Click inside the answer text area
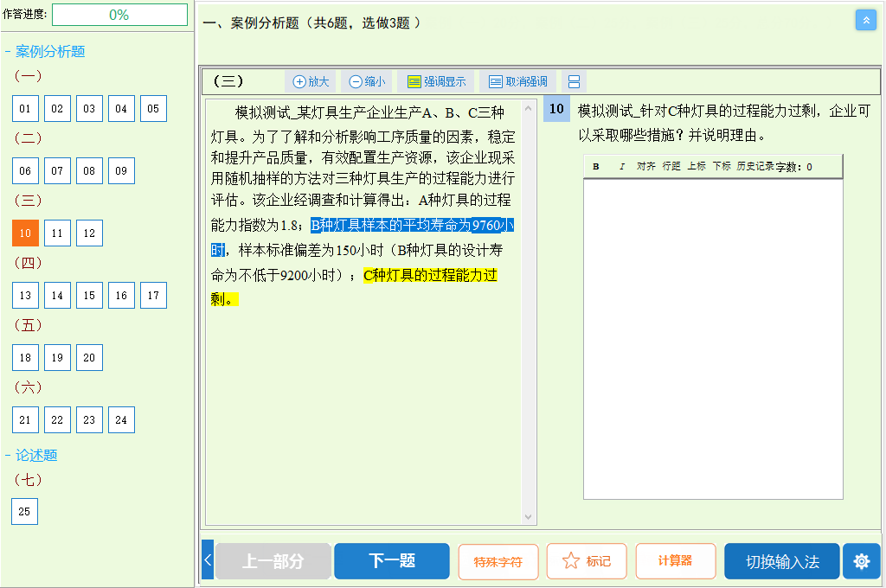Image resolution: width=886 pixels, height=588 pixels. point(712,337)
